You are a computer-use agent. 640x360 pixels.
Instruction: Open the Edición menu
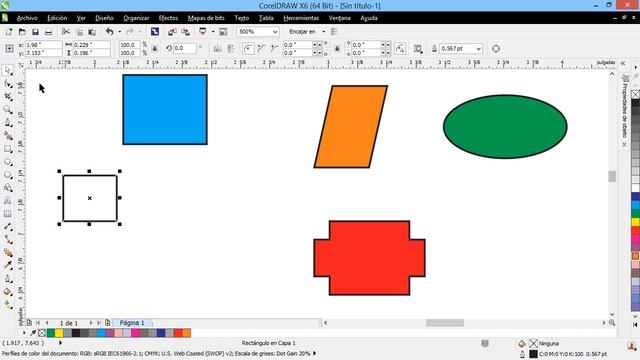(57, 18)
